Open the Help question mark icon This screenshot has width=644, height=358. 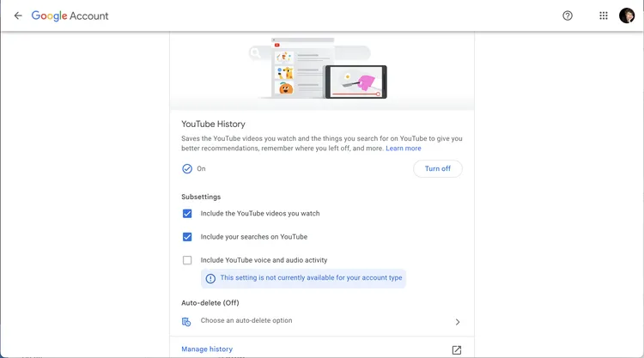(568, 15)
